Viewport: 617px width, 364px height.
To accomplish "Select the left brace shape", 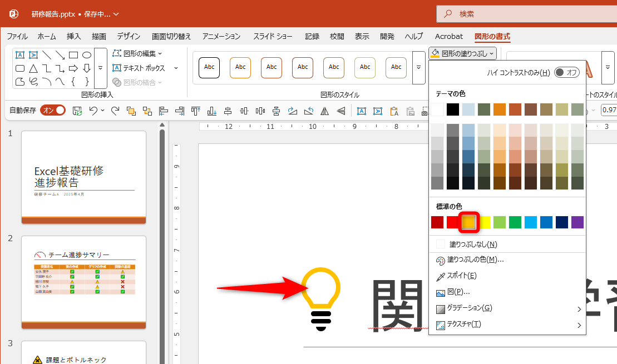I will pyautogui.click(x=73, y=82).
